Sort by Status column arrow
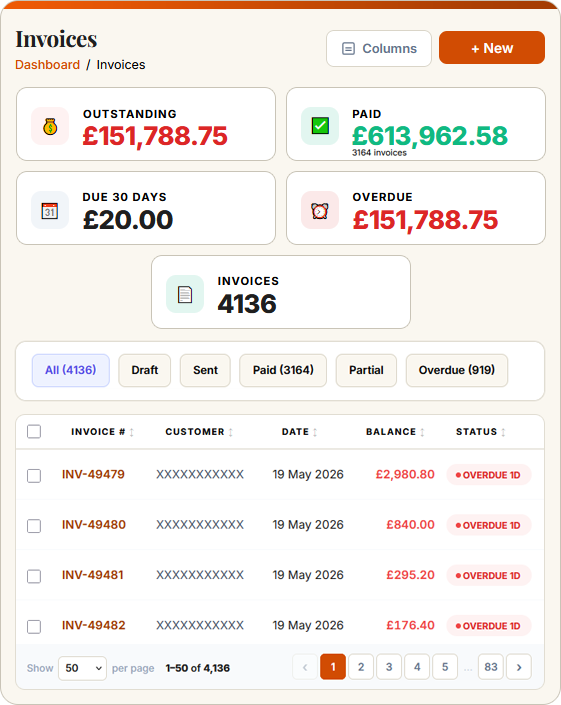The height and width of the screenshot is (705, 561). tap(503, 432)
